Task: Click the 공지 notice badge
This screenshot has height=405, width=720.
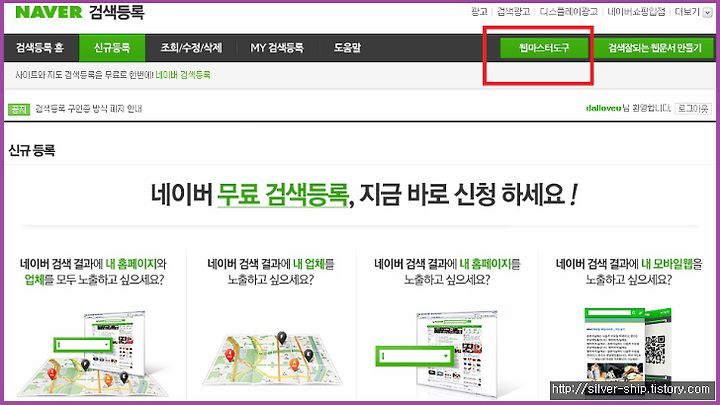Action: click(19, 109)
